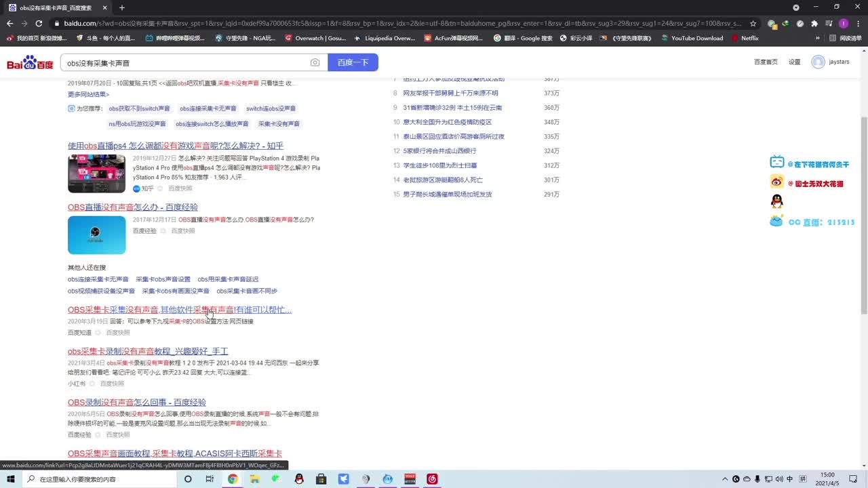Expand the system tray hidden icons chevron

[x=725, y=479]
